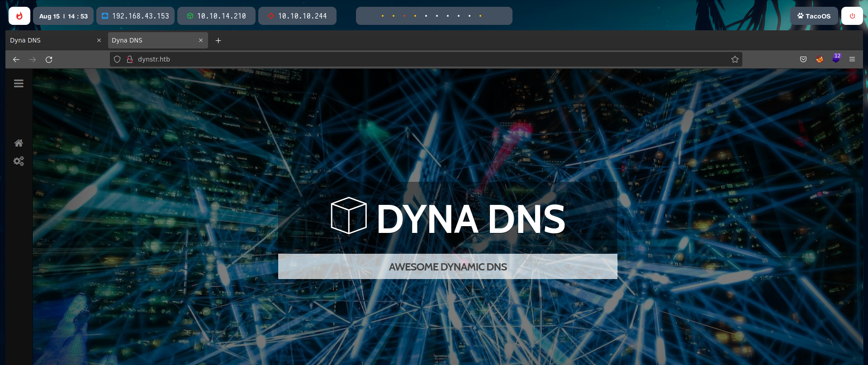
Task: Close the first Dyna DNS tab
Action: (99, 40)
